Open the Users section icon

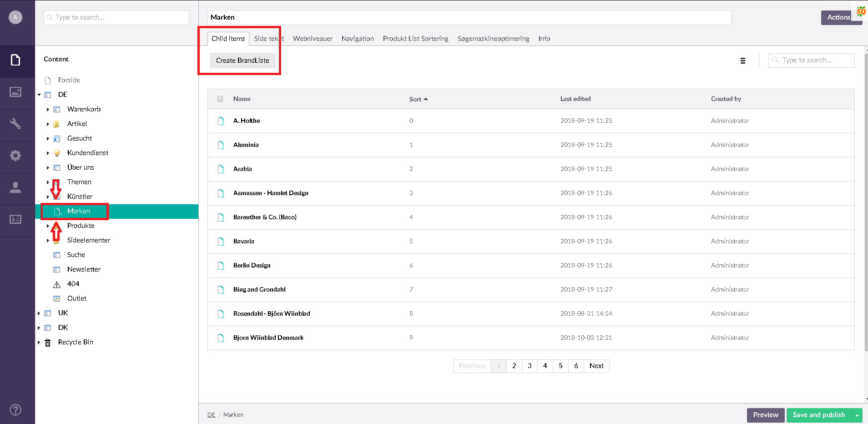tap(15, 187)
